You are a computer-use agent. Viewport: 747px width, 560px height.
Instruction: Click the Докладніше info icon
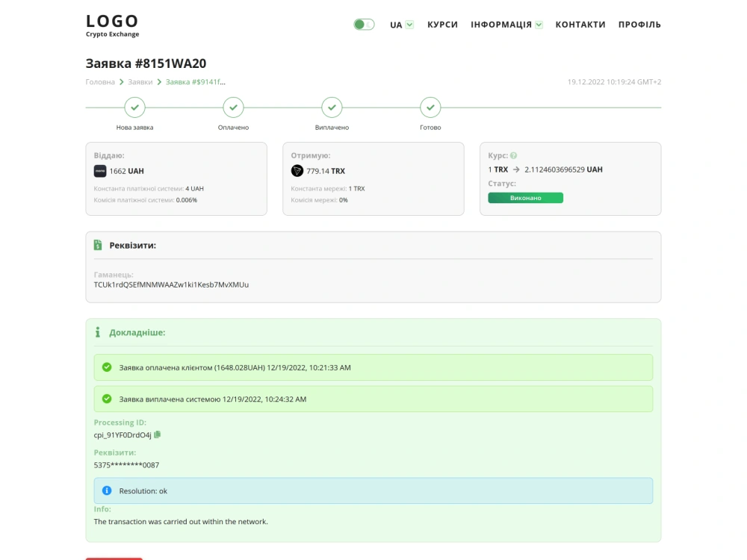[98, 332]
